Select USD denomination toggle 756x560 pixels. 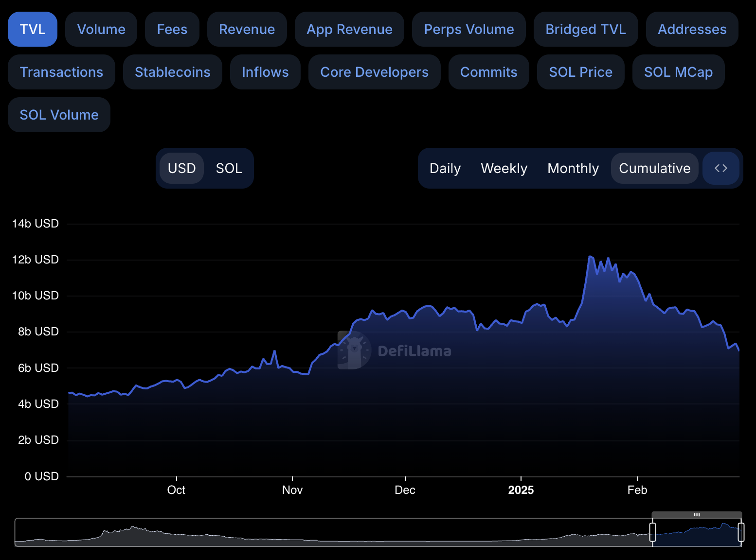(x=181, y=168)
